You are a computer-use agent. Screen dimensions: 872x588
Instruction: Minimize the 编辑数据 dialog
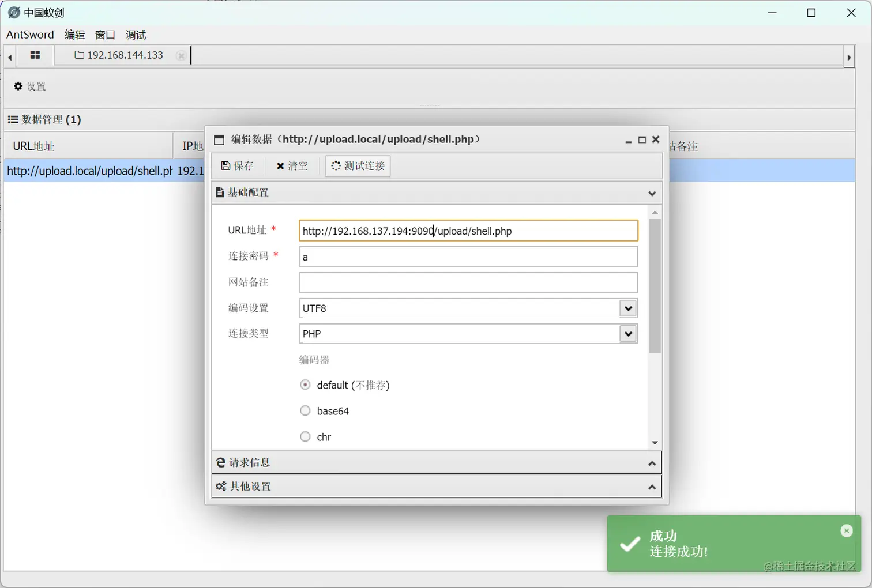tap(629, 140)
